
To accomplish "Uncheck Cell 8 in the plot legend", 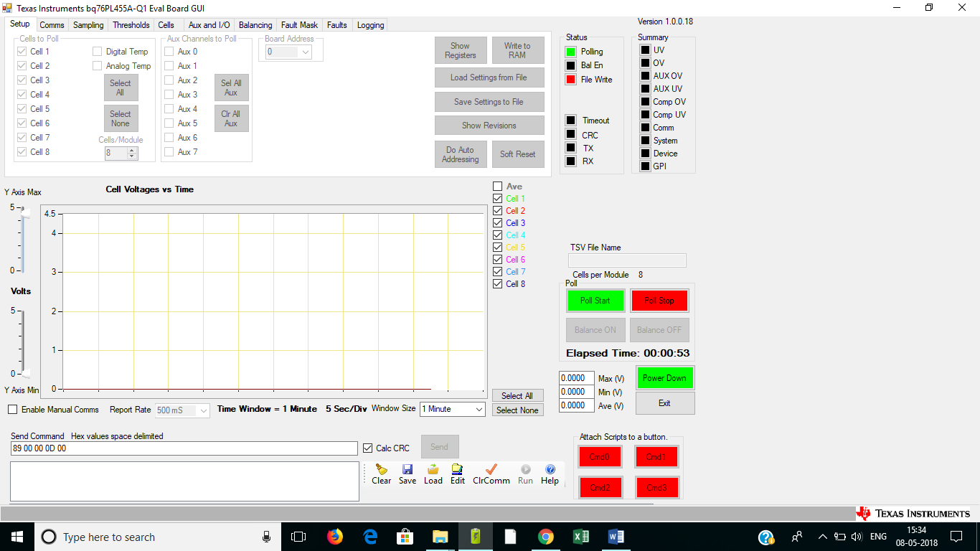I will pos(497,284).
